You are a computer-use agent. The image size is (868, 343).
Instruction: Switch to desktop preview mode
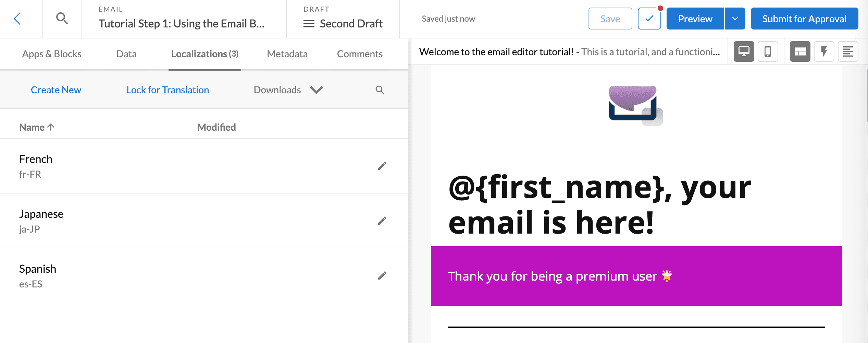click(x=743, y=51)
